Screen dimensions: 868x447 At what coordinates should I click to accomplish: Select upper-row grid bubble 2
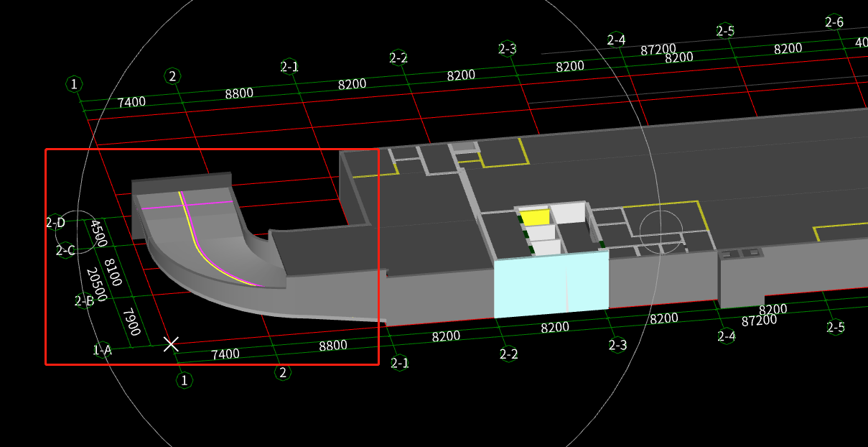coord(172,75)
